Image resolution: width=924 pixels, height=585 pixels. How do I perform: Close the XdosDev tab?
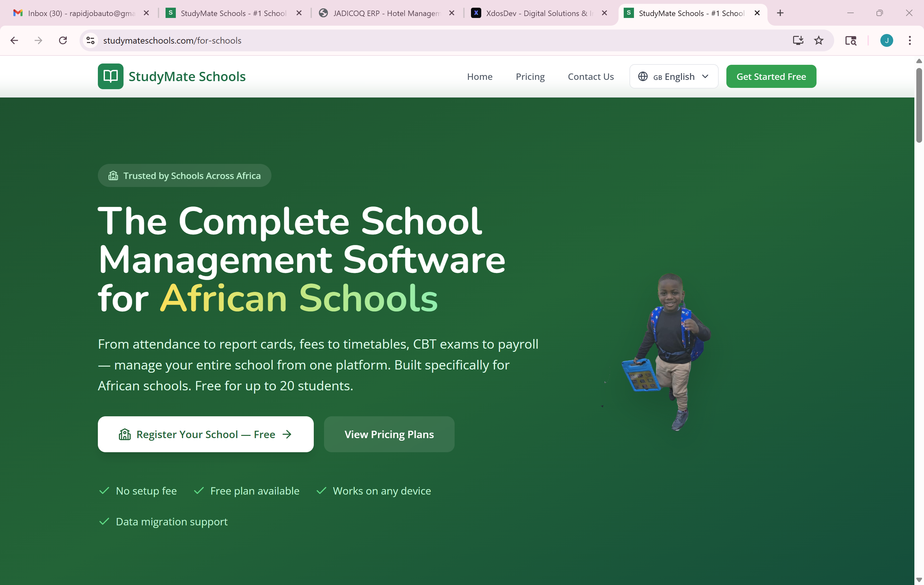604,13
